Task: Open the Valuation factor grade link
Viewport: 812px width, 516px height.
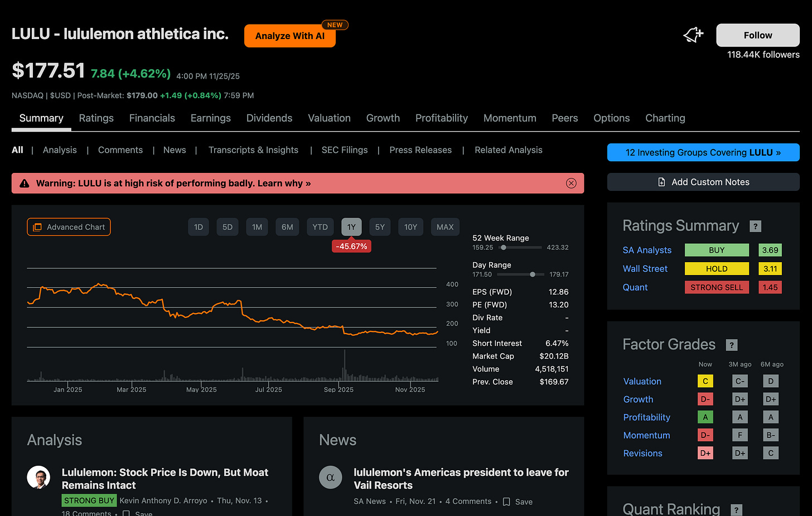Action: [642, 382]
